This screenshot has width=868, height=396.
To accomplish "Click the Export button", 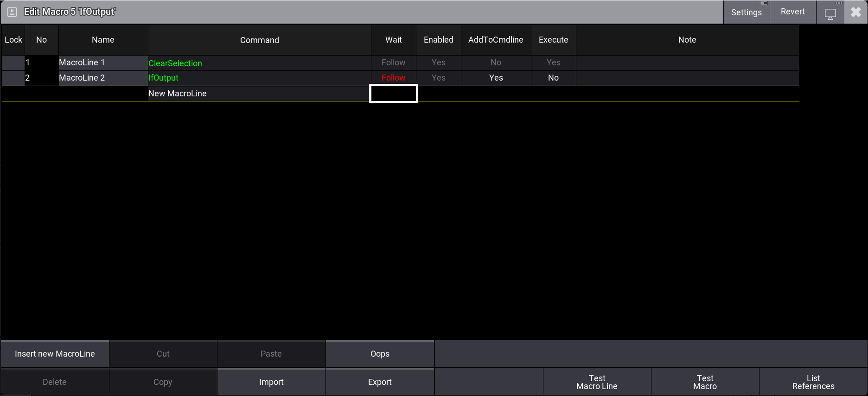I will 380,382.
